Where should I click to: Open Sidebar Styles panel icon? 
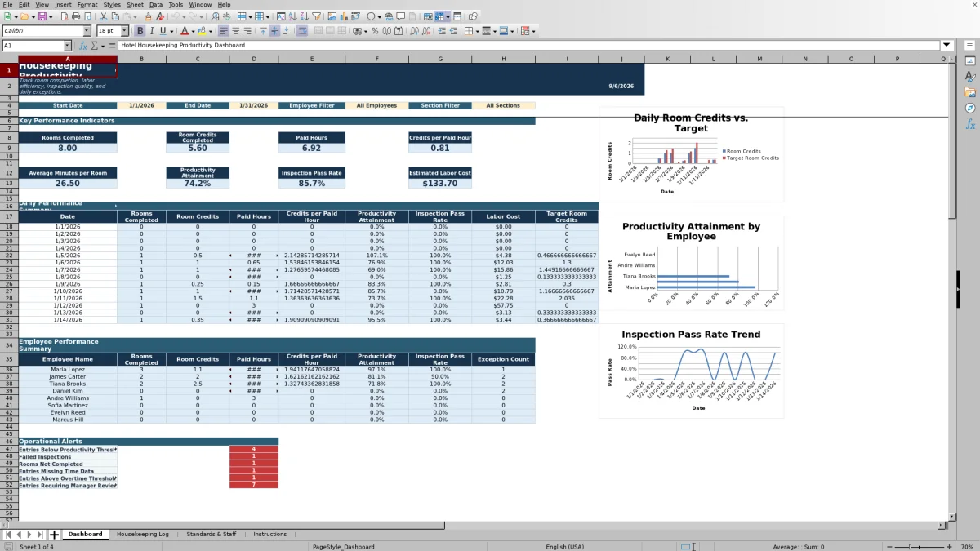click(x=970, y=77)
